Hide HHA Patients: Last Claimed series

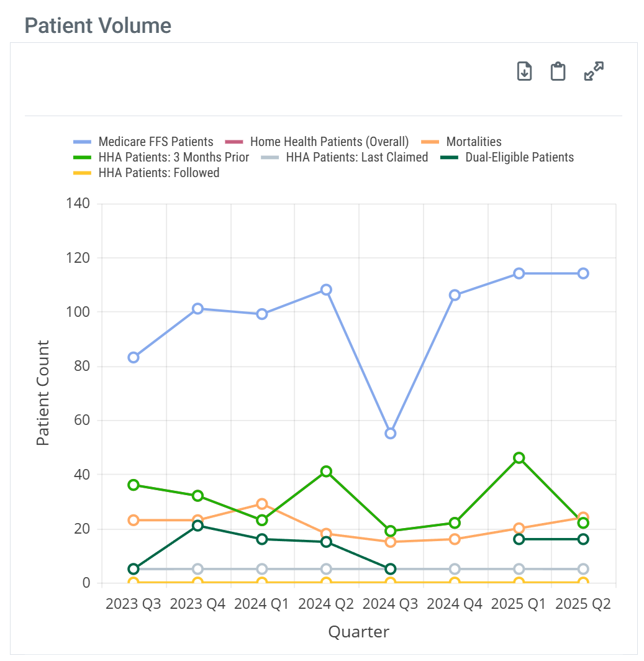pos(357,157)
